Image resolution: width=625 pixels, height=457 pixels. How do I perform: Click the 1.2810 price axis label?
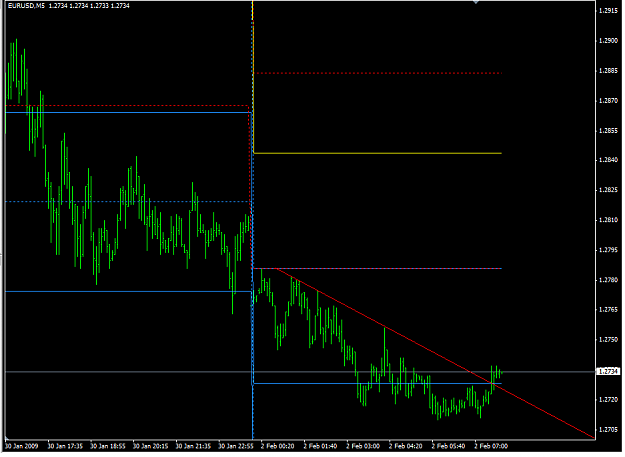[x=609, y=220]
